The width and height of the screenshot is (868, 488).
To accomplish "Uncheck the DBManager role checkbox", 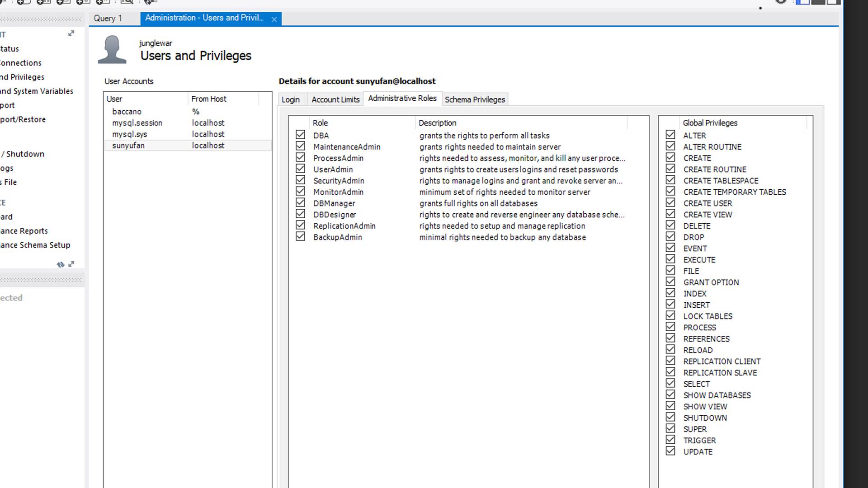I will [300, 202].
